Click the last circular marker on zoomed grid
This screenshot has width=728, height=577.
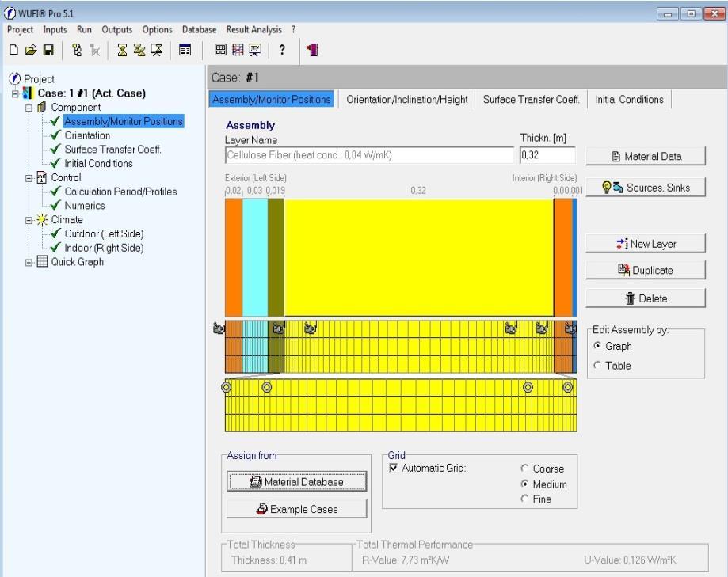568,387
